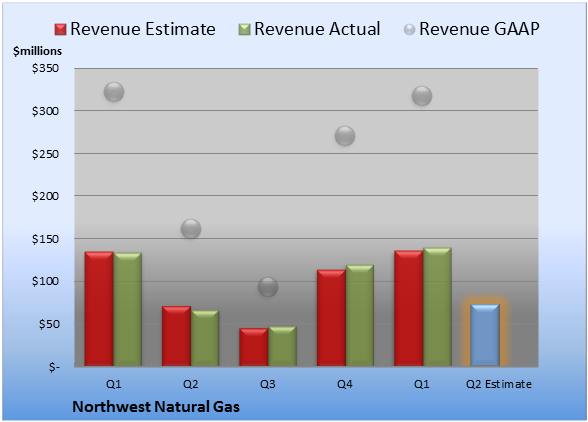Select the 'Revenue Actual' legend label
This screenshot has width=588, height=422.
click(317, 29)
